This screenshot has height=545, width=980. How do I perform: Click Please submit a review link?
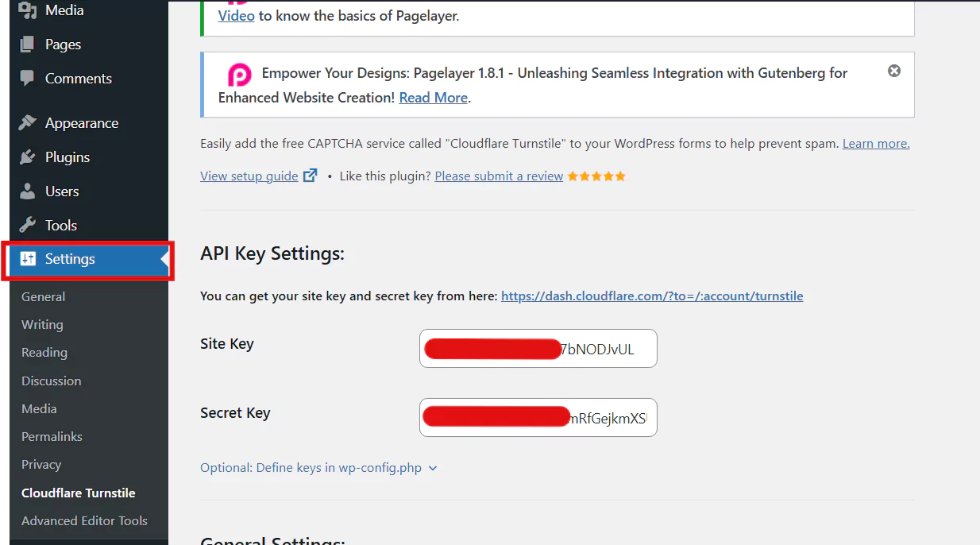(x=499, y=176)
